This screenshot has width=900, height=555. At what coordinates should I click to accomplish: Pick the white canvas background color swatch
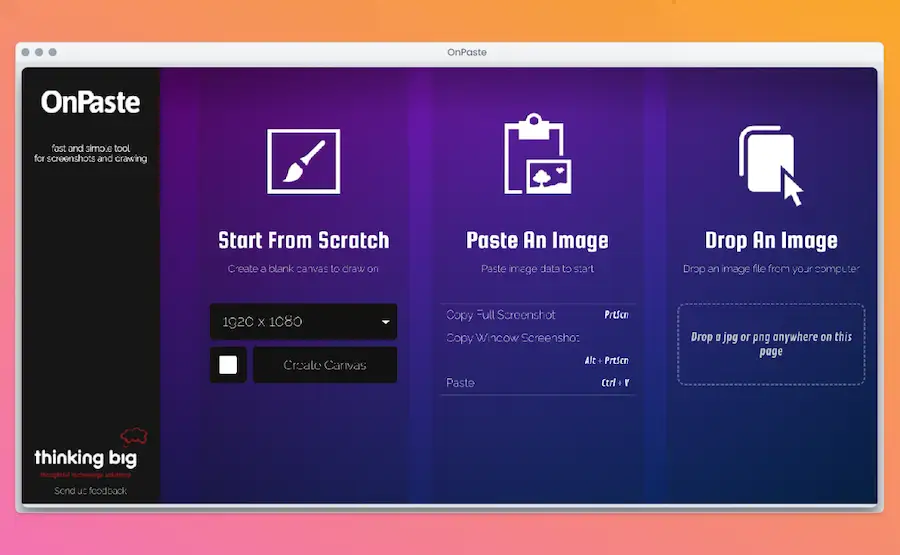tap(228, 364)
